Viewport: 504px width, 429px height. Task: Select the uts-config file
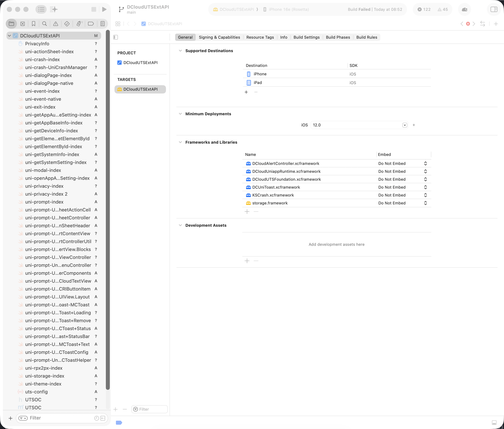point(37,392)
